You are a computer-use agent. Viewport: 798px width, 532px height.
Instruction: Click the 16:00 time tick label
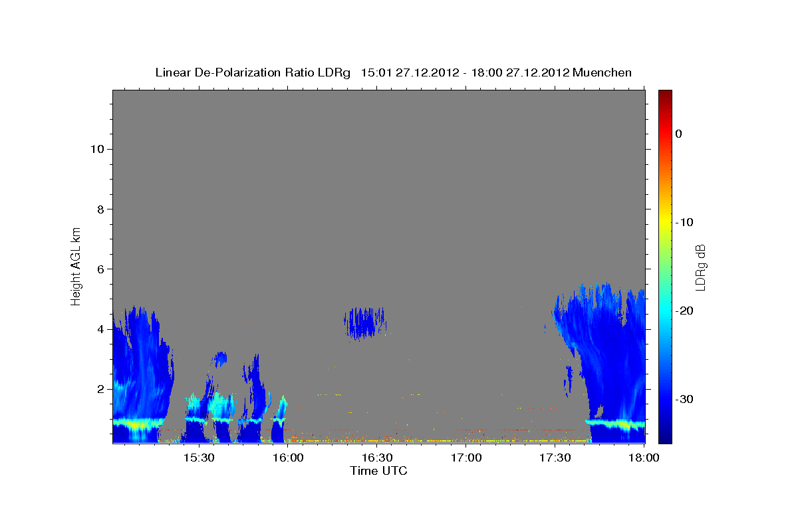click(288, 458)
